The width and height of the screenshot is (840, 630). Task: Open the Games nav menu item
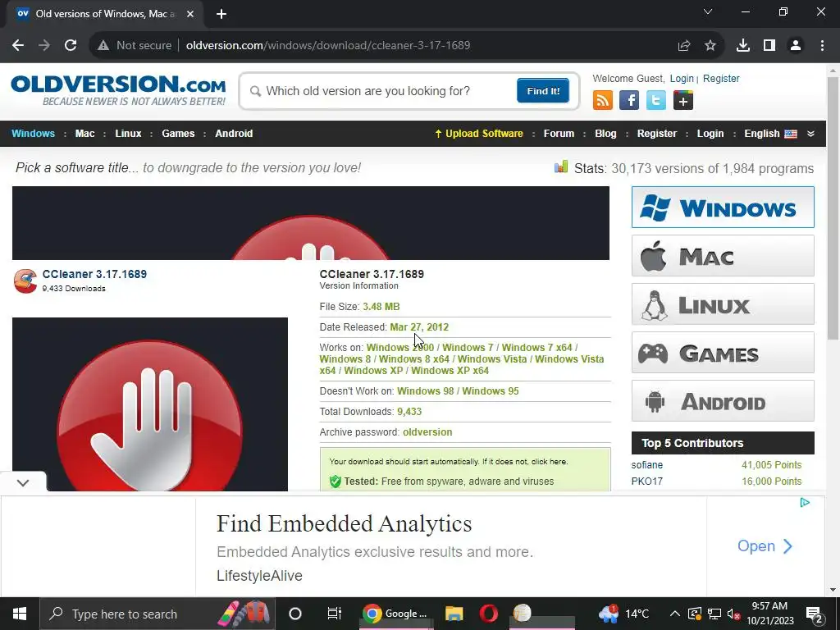pos(178,134)
